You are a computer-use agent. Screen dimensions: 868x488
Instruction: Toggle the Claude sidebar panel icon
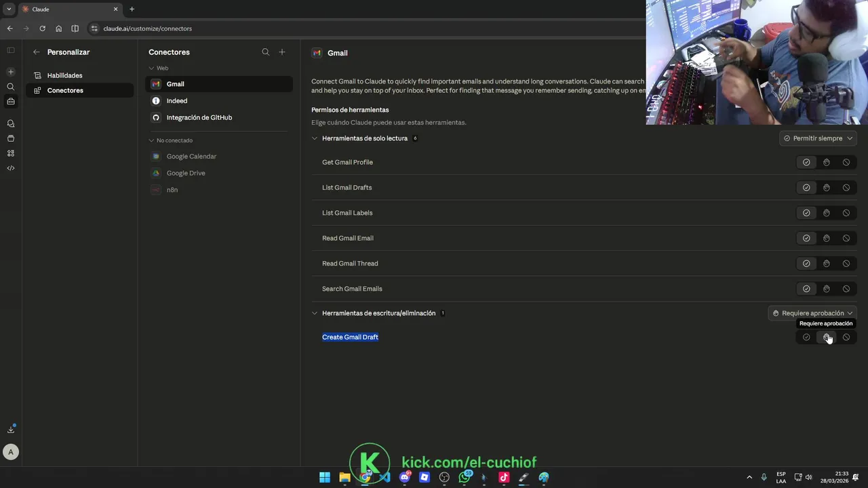[10, 50]
